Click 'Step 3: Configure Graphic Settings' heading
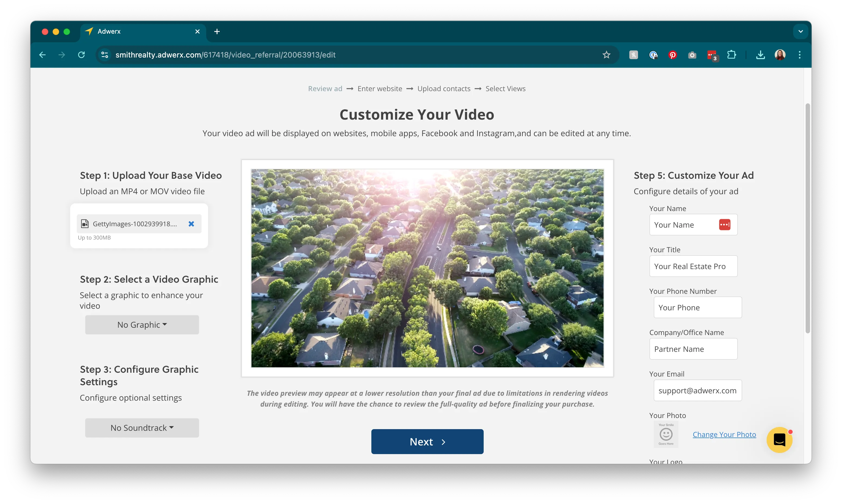 pyautogui.click(x=139, y=375)
